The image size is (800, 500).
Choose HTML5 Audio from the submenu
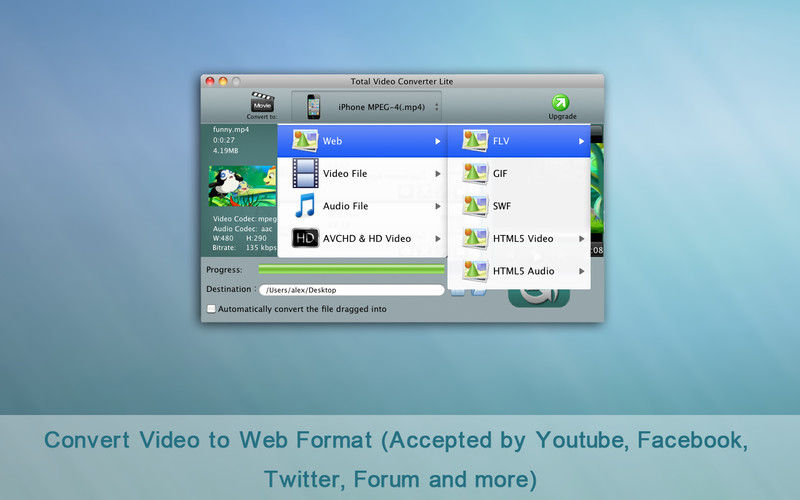519,271
